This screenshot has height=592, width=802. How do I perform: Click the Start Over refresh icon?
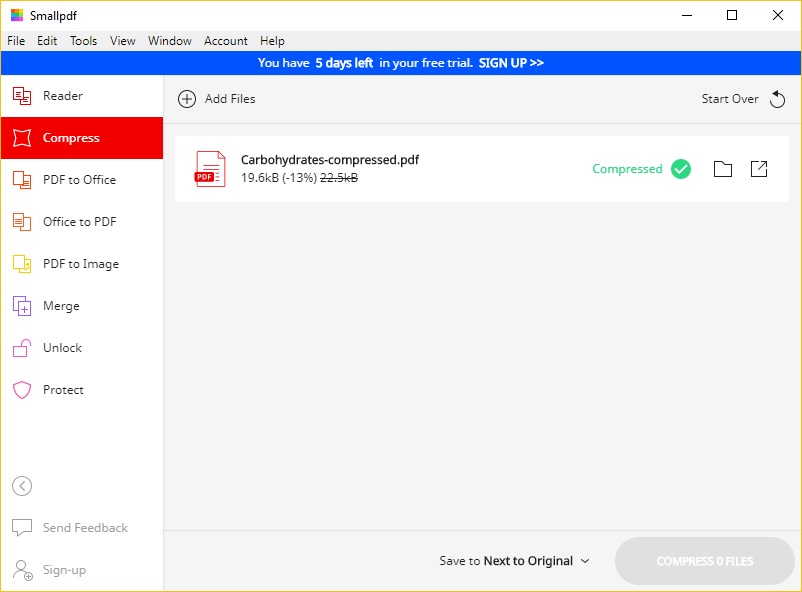tap(778, 98)
